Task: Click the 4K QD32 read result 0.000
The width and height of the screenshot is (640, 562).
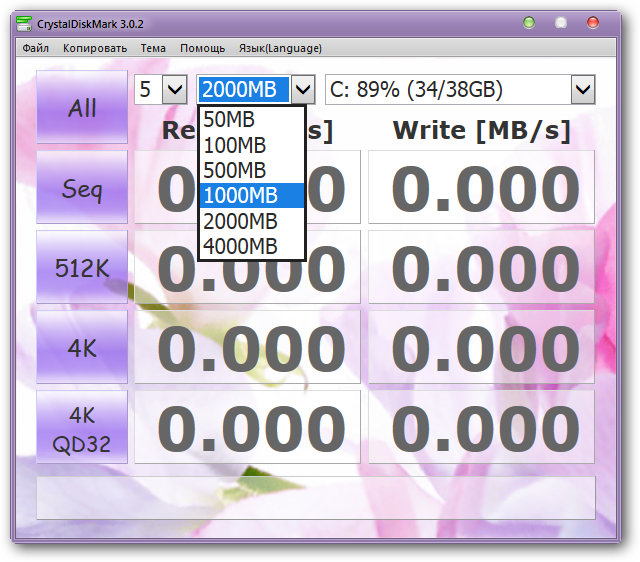Action: [247, 427]
